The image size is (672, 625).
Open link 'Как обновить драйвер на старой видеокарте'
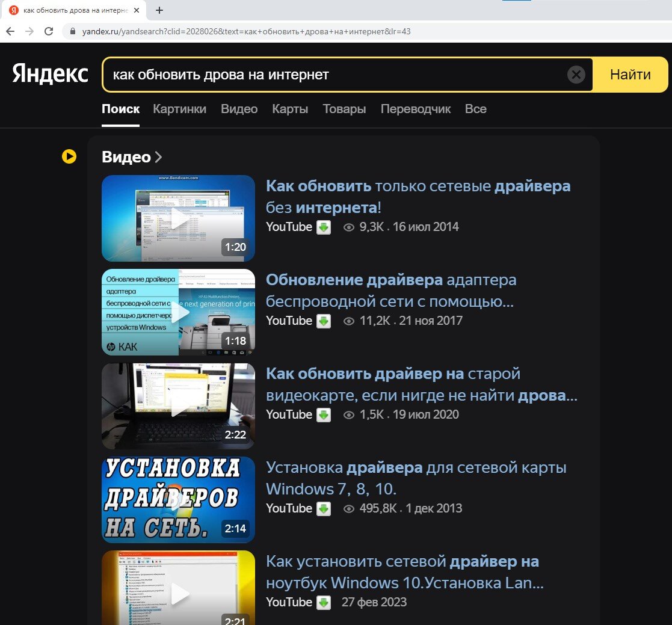(x=422, y=384)
